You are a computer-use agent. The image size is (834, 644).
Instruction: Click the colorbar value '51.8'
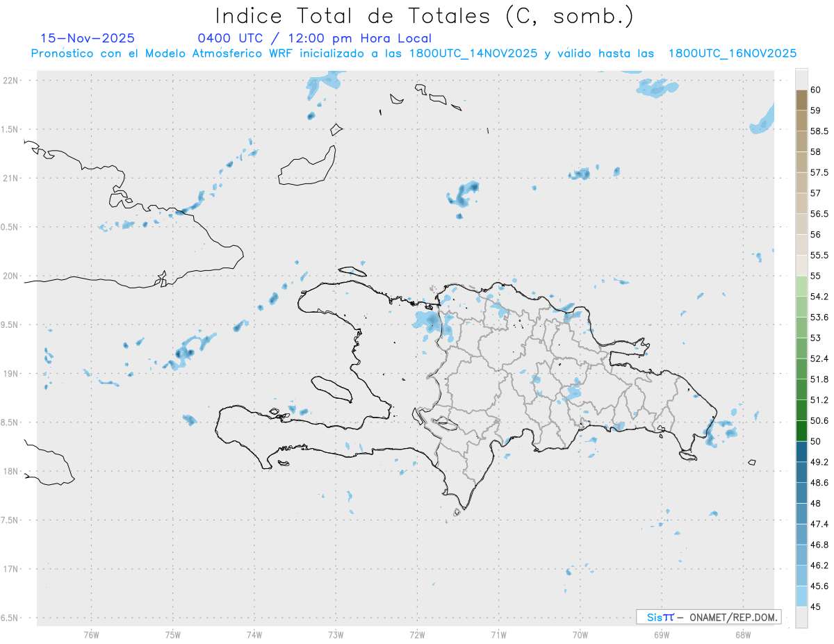coord(819,379)
